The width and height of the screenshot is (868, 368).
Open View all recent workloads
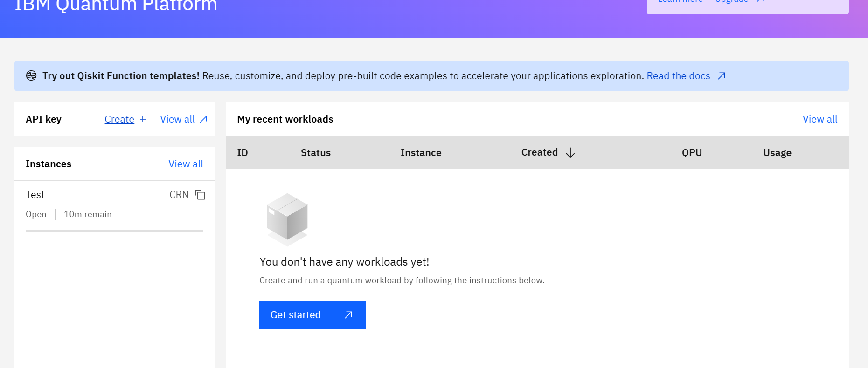819,119
